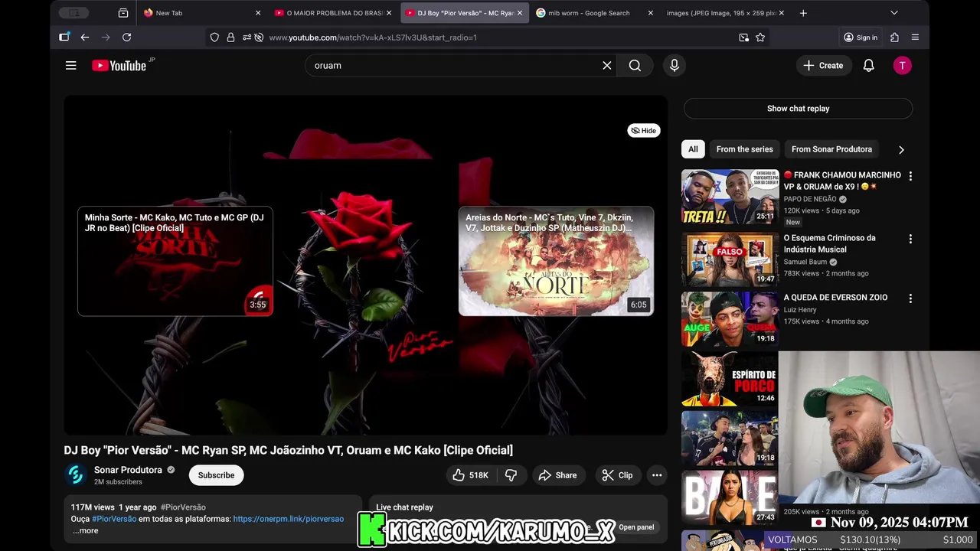Dislike the video with thumbs down
Image resolution: width=980 pixels, height=551 pixels.
click(511, 475)
